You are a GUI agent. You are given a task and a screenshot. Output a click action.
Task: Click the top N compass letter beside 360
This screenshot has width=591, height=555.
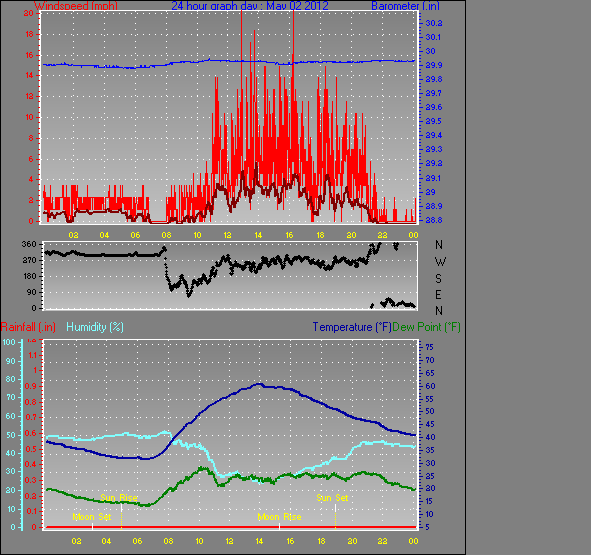click(439, 245)
